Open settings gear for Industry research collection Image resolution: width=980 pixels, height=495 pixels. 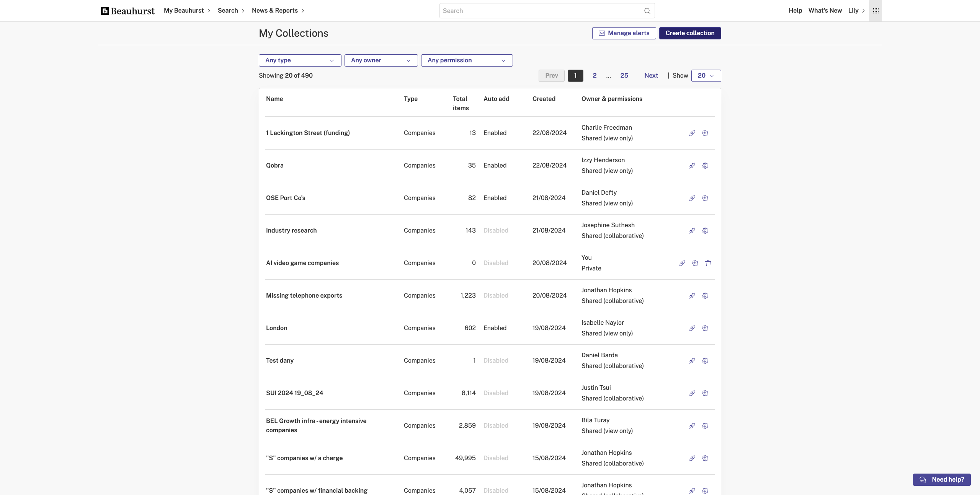click(705, 231)
